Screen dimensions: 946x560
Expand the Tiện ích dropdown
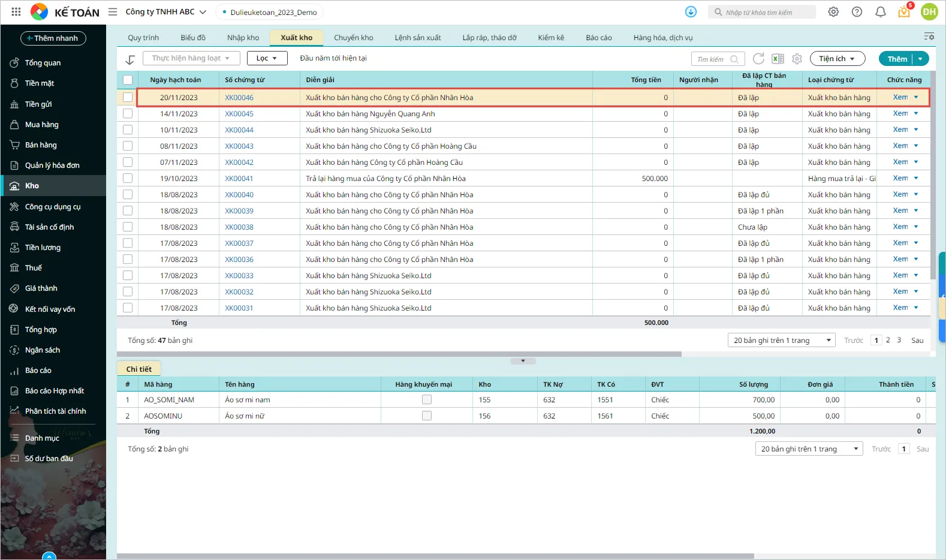tap(837, 59)
